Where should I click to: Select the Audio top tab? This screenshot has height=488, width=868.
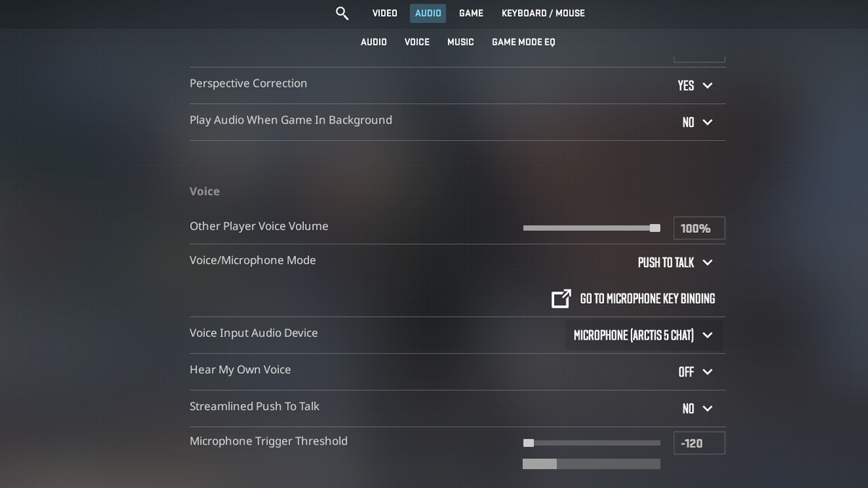[427, 13]
